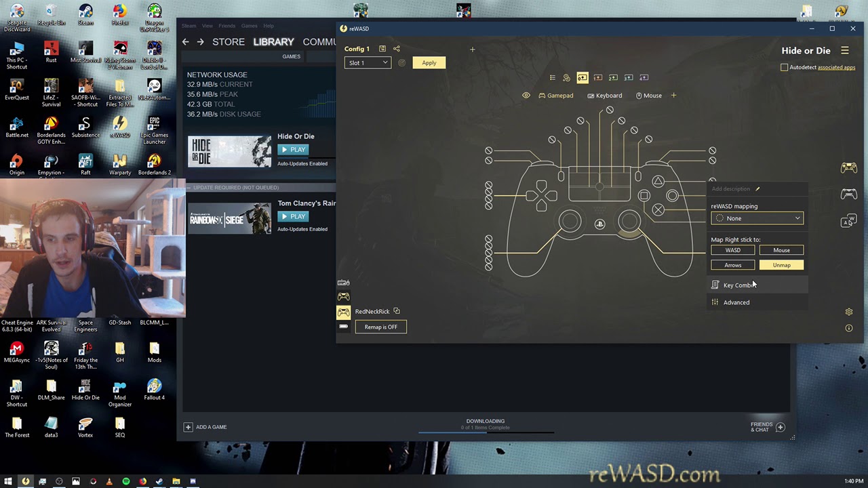
Task: Click the cross button on controller diagram
Action: [658, 210]
